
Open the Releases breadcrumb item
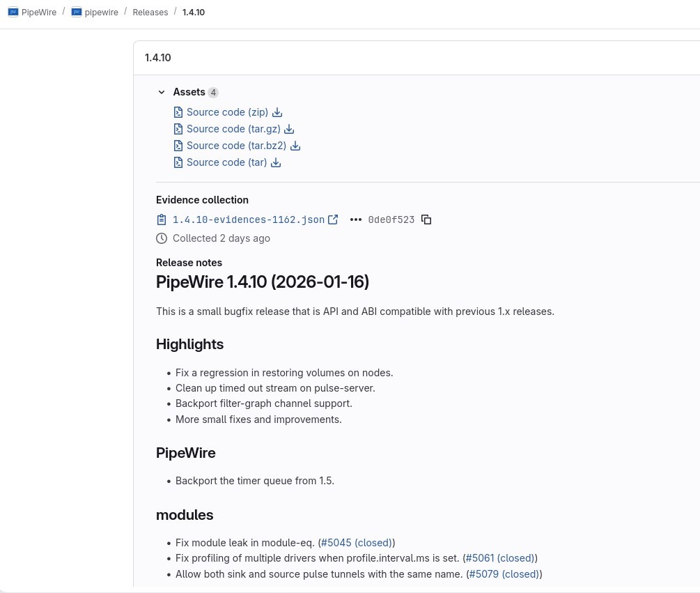tap(150, 13)
